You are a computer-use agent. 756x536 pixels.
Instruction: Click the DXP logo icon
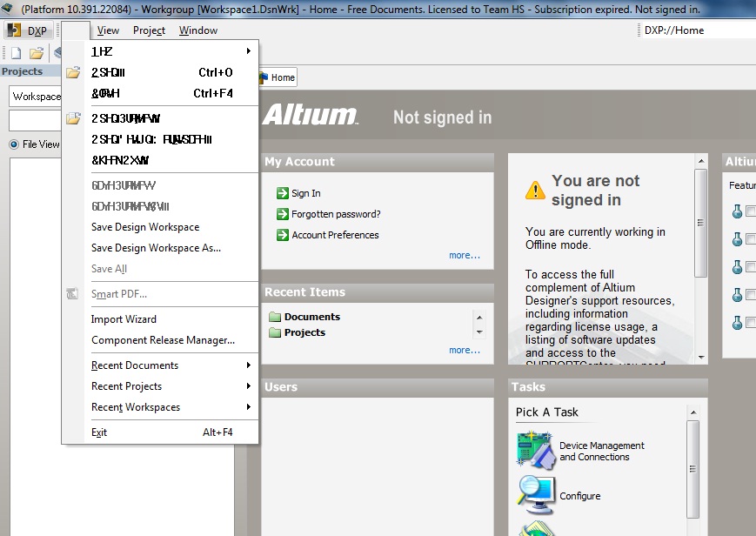(15, 30)
